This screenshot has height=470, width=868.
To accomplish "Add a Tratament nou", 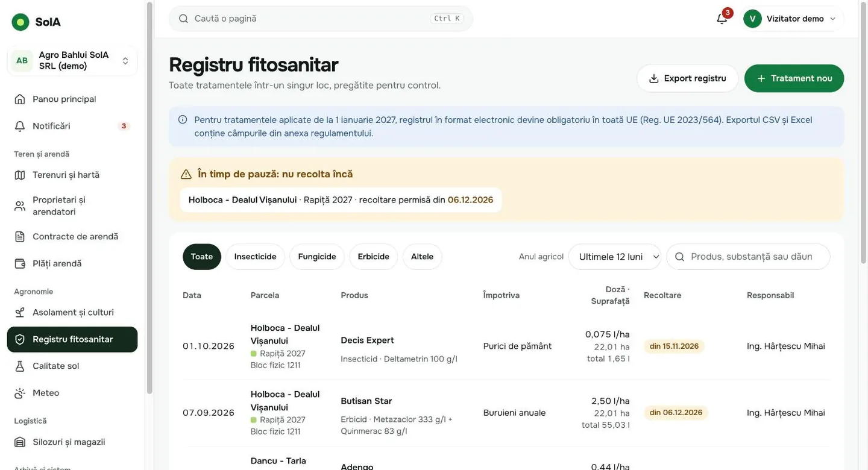I will point(794,78).
